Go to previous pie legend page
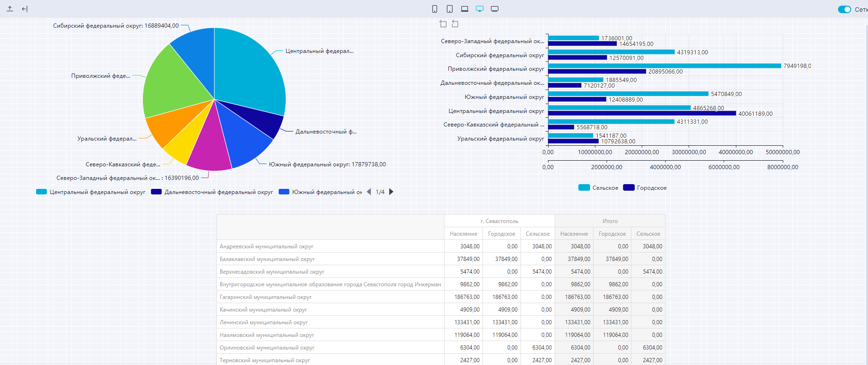The height and width of the screenshot is (365, 868). point(369,192)
